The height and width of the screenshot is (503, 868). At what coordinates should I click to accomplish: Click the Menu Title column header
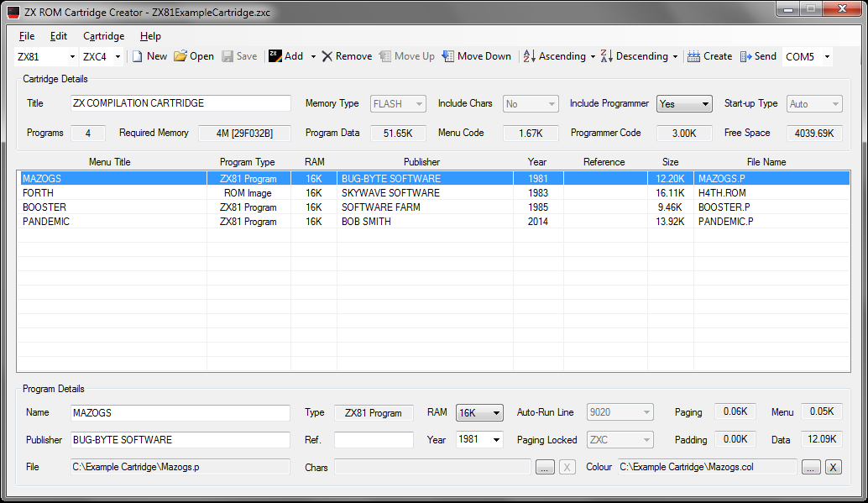(110, 162)
